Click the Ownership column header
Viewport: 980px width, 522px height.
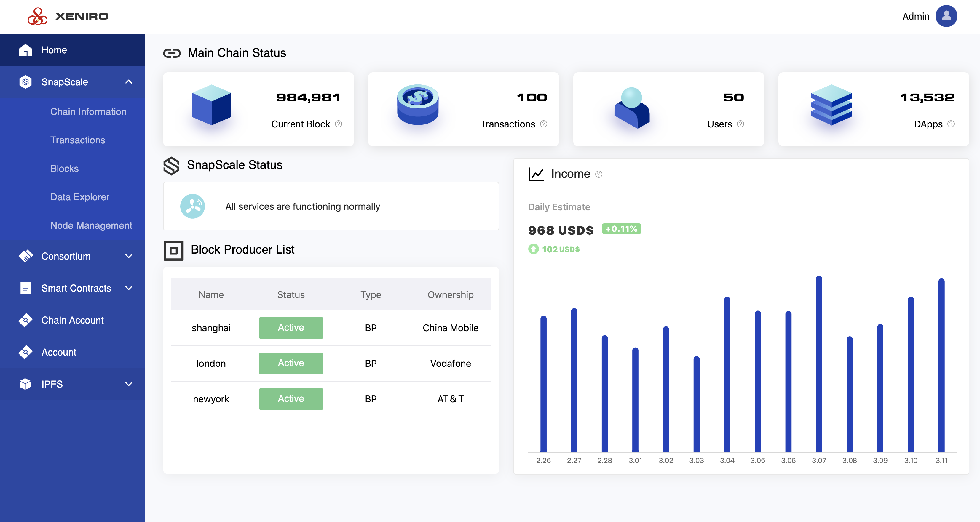click(x=451, y=295)
